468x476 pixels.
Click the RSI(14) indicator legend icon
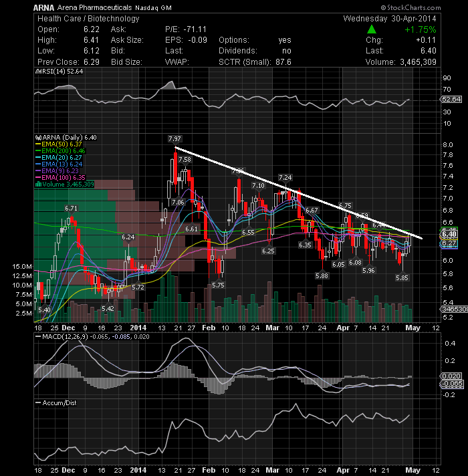coord(38,72)
